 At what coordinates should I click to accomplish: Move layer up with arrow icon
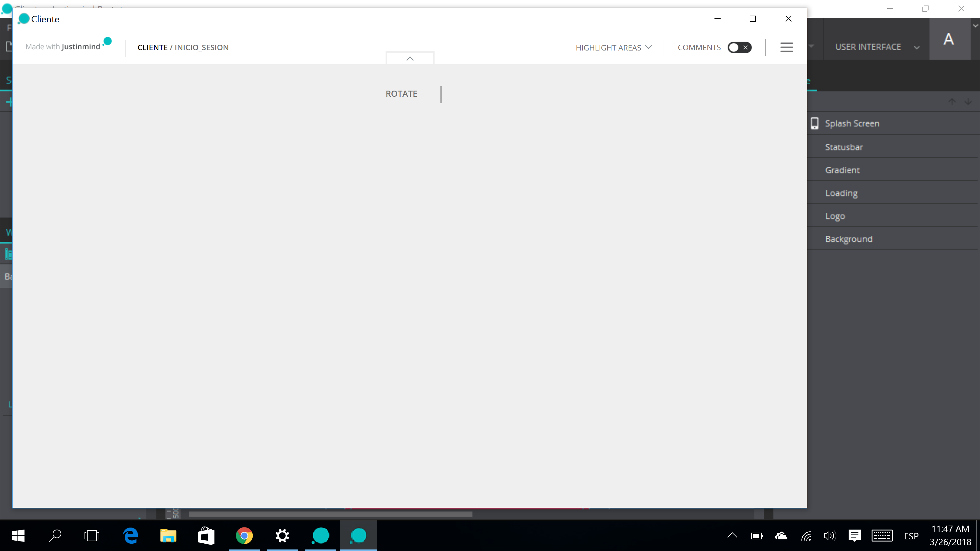(x=952, y=102)
